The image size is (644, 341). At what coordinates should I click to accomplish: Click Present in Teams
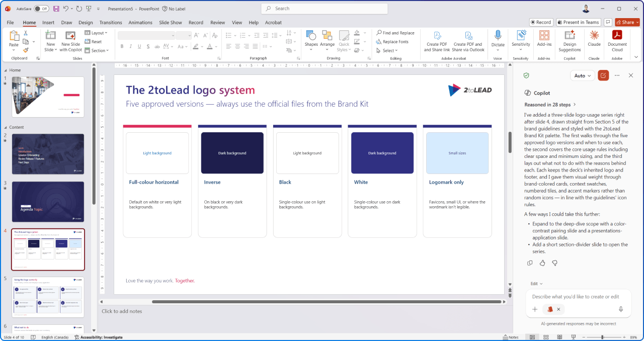pyautogui.click(x=578, y=22)
